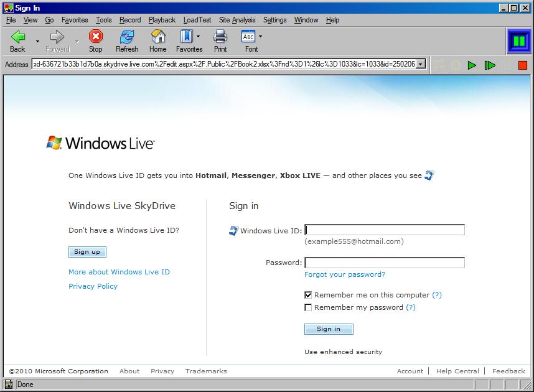Click inside the Windows Live ID field
The height and width of the screenshot is (392, 534).
pyautogui.click(x=384, y=230)
